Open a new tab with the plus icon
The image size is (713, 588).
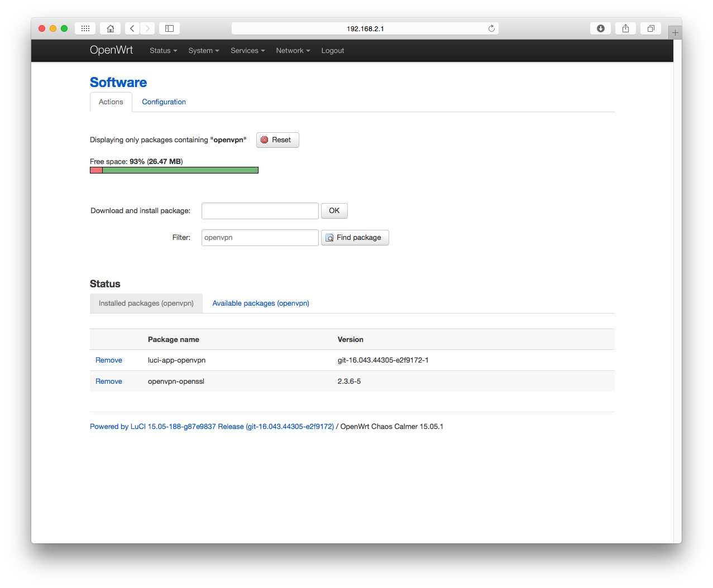pos(675,32)
